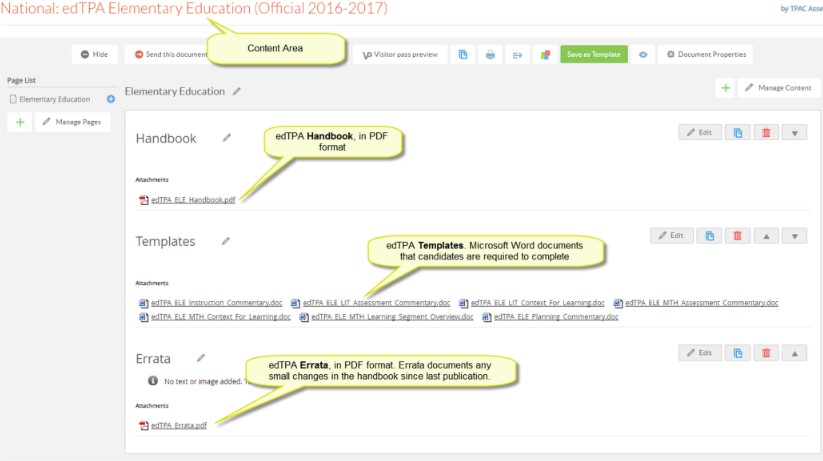Click the colorful theme icon in toolbar

coord(545,54)
